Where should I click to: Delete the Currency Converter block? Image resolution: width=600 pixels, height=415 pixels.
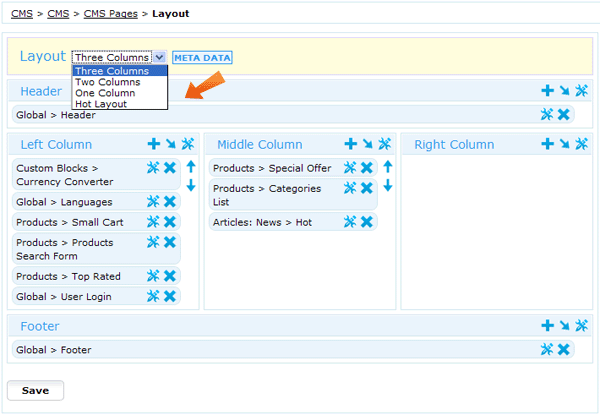click(x=170, y=168)
